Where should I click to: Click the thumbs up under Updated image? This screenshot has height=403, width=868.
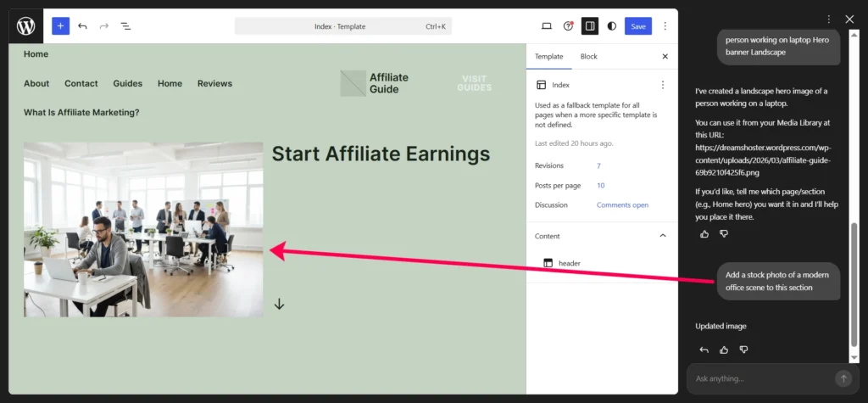[x=724, y=350]
